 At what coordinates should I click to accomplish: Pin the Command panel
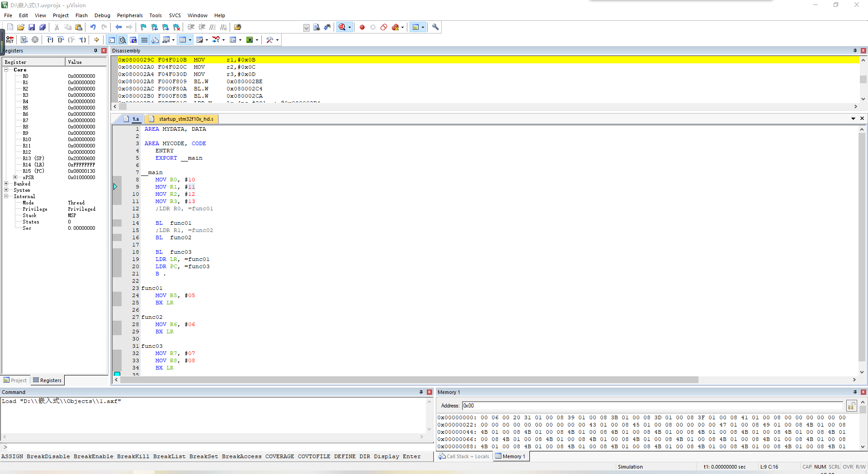click(x=421, y=392)
